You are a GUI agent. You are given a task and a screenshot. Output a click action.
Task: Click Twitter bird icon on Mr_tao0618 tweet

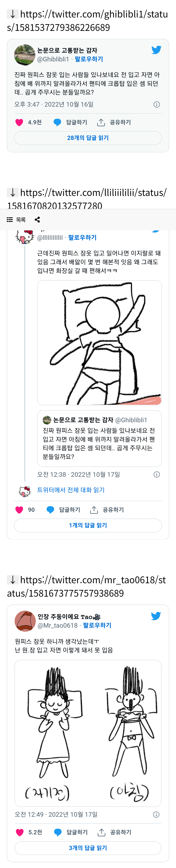coord(156,616)
